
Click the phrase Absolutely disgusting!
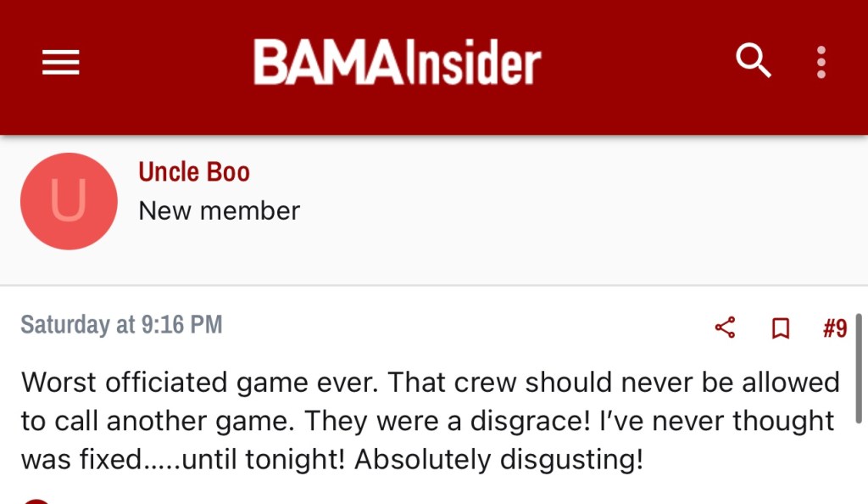pos(498,460)
